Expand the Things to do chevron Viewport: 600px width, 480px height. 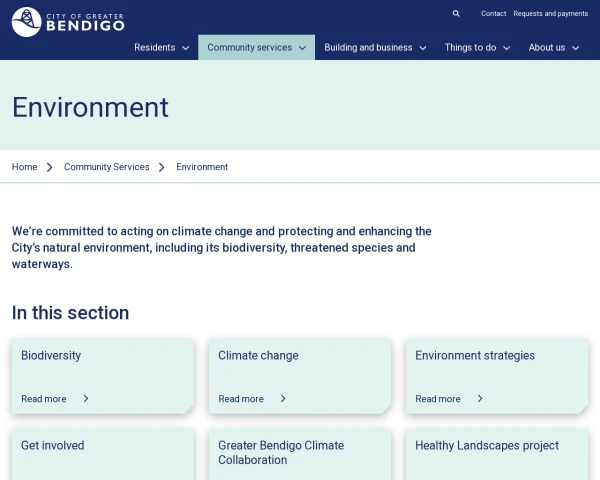click(507, 48)
